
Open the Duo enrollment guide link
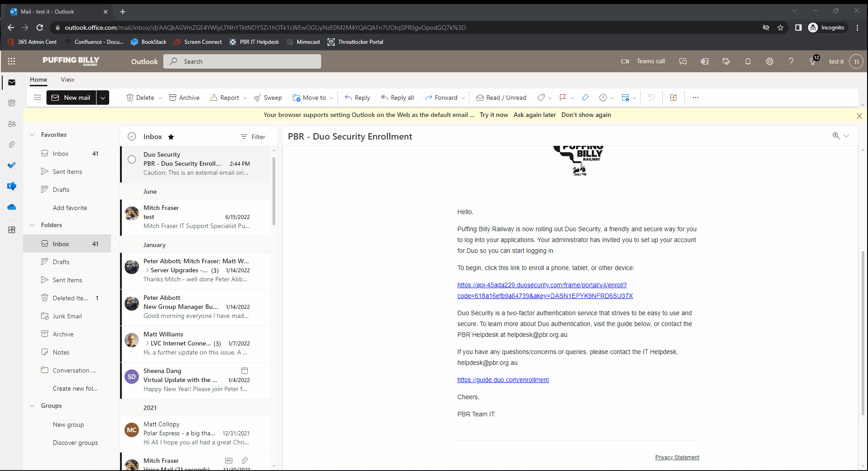click(503, 380)
